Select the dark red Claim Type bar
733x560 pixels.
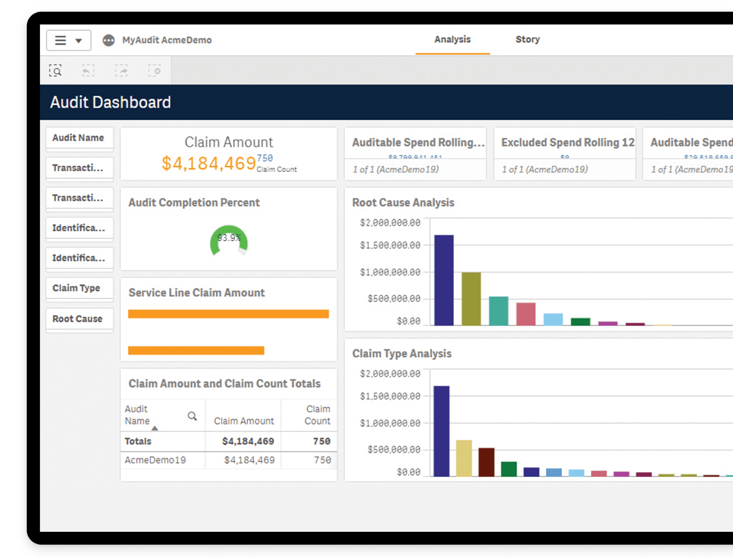click(x=486, y=462)
